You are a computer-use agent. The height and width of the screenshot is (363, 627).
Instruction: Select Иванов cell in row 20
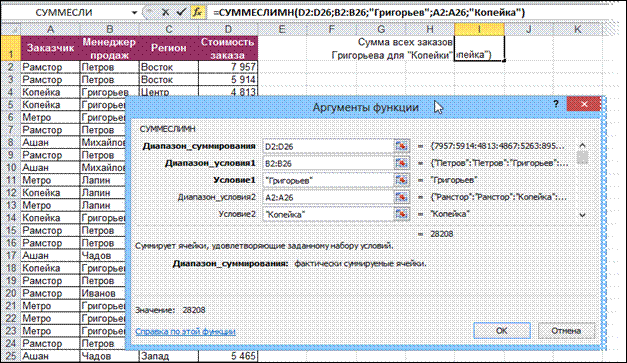click(103, 293)
